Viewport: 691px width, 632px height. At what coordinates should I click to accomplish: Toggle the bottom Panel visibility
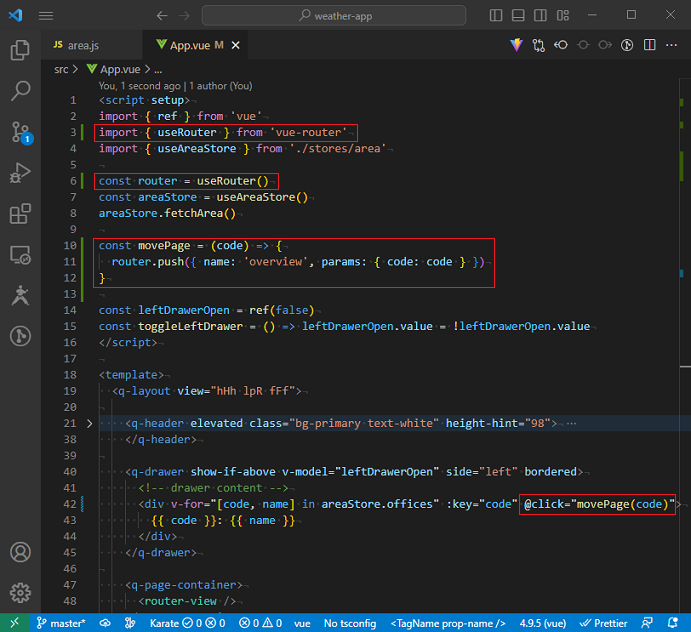click(518, 15)
